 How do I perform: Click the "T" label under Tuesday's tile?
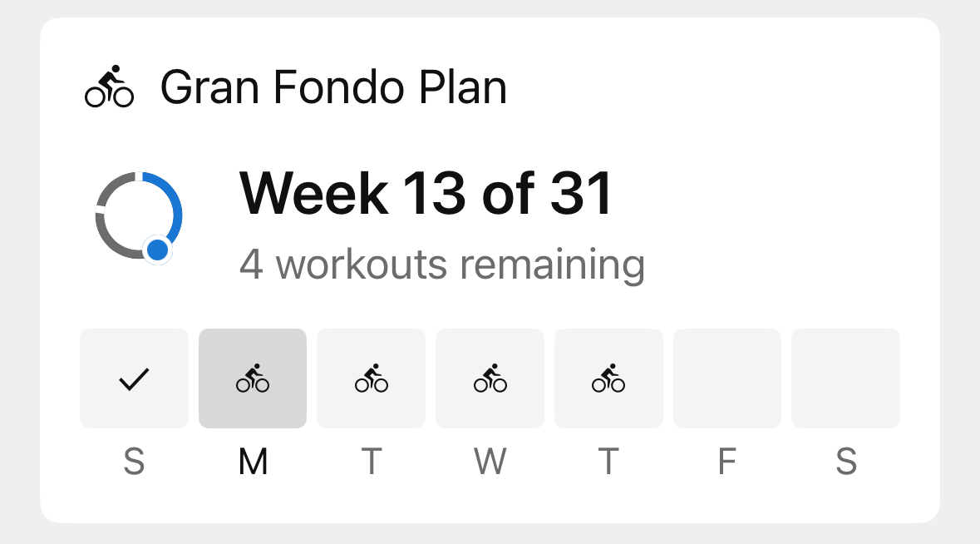click(x=371, y=462)
